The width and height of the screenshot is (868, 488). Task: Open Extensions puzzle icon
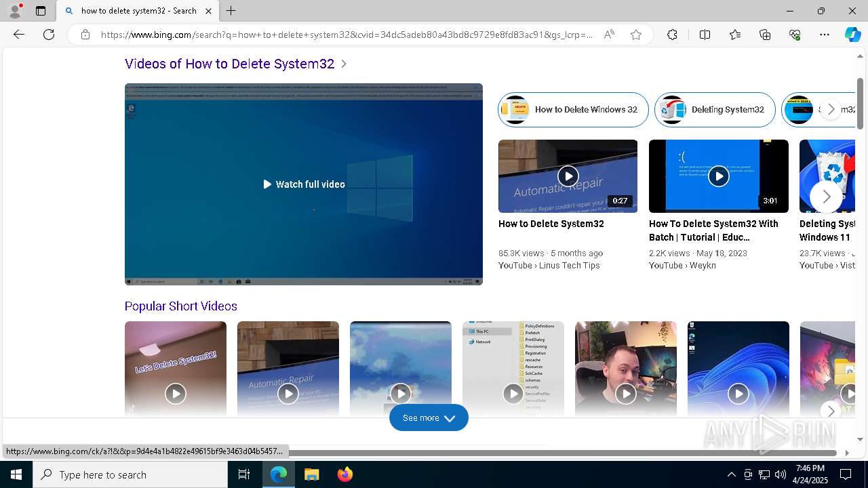(672, 35)
